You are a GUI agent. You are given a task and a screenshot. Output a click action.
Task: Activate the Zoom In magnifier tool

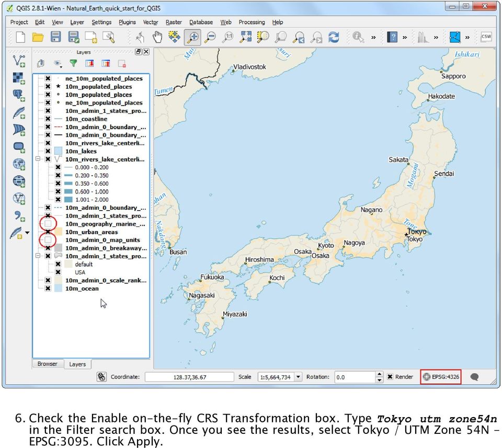193,37
